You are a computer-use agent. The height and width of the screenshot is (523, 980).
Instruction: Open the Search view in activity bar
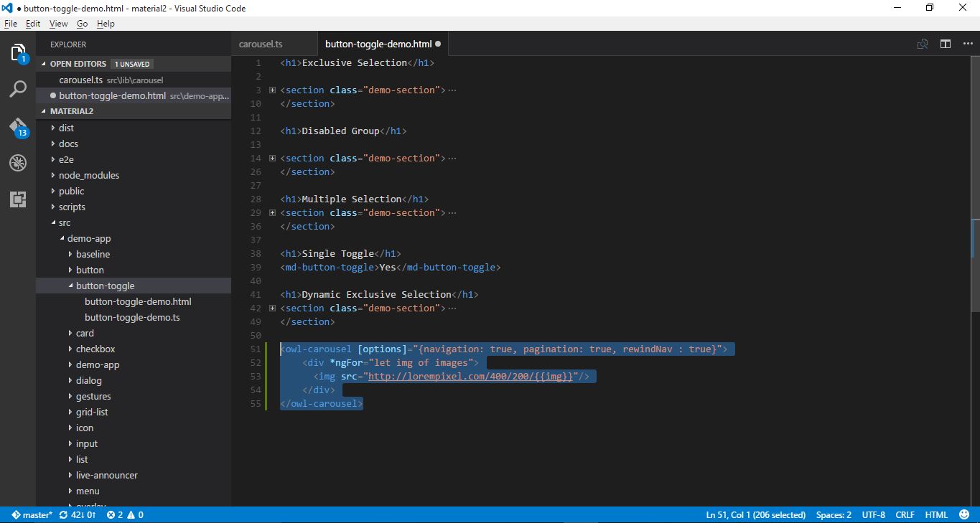[x=18, y=88]
